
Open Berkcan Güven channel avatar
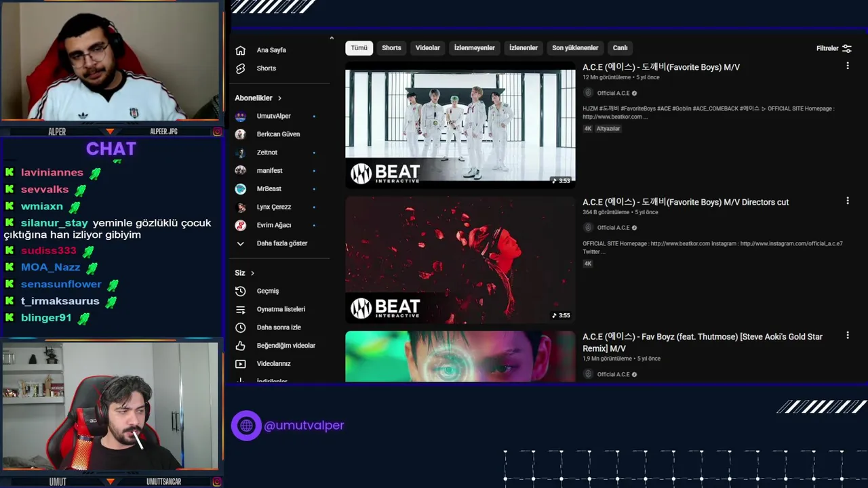[240, 134]
